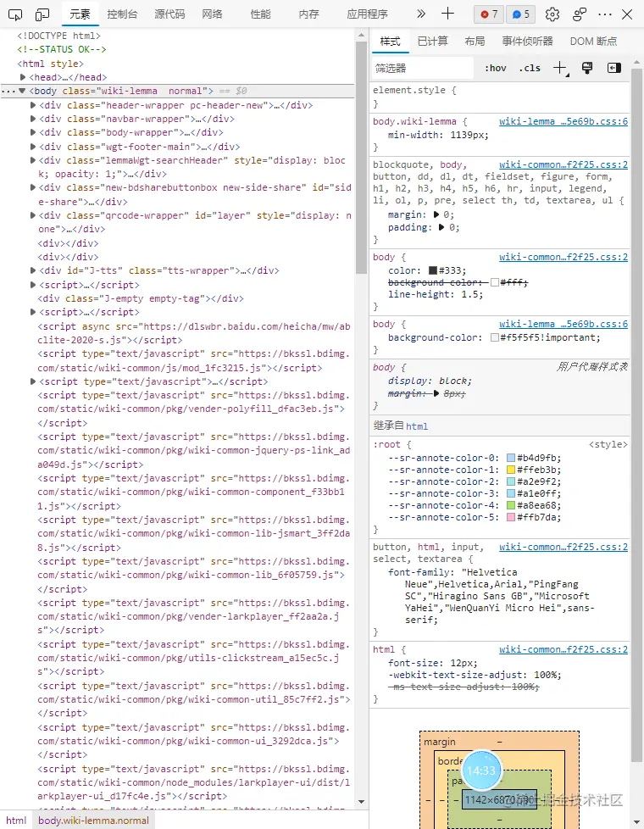This screenshot has height=829, width=644.
Task: Add new style rule plus icon
Action: 560,68
